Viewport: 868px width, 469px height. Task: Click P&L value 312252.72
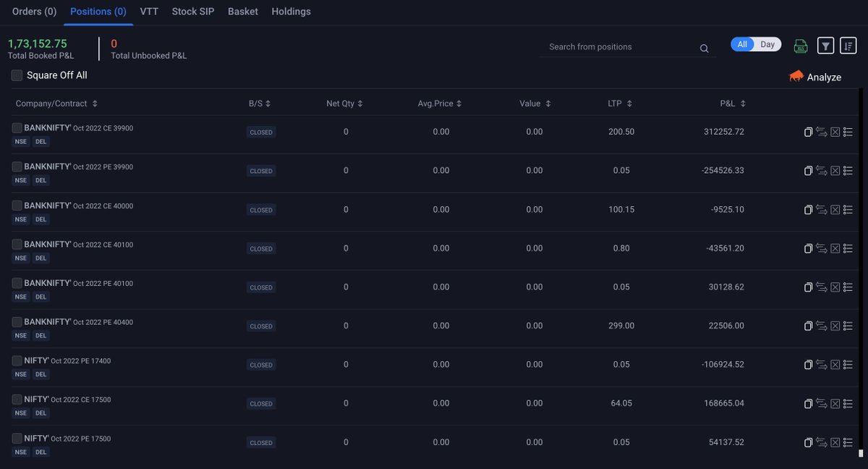(723, 132)
